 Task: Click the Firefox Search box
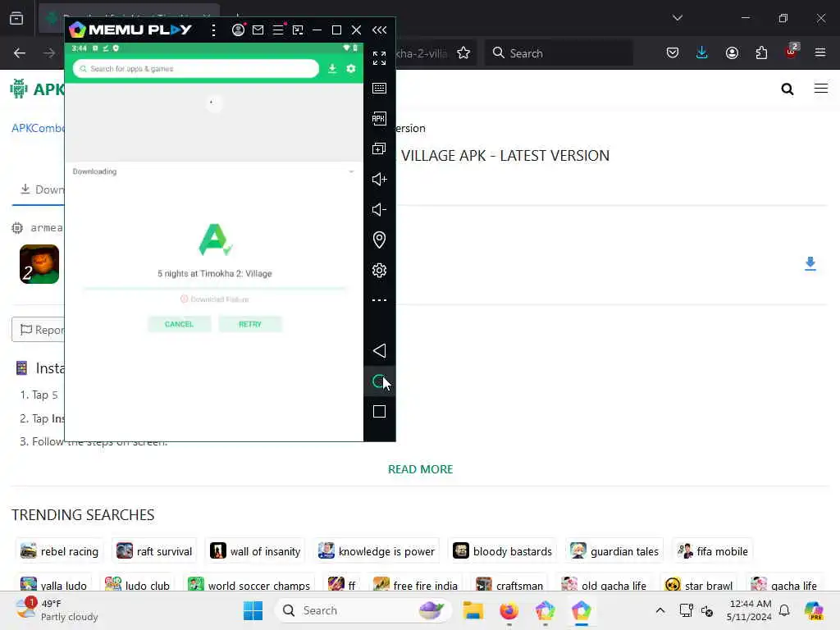(x=559, y=53)
